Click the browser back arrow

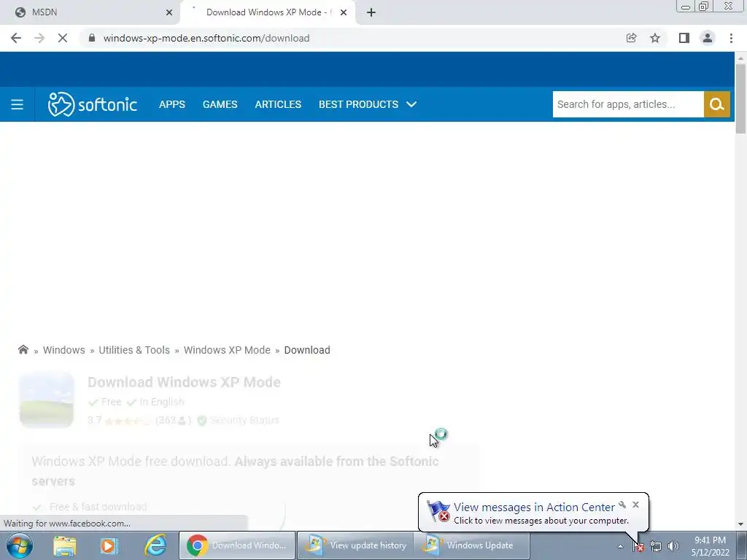16,38
